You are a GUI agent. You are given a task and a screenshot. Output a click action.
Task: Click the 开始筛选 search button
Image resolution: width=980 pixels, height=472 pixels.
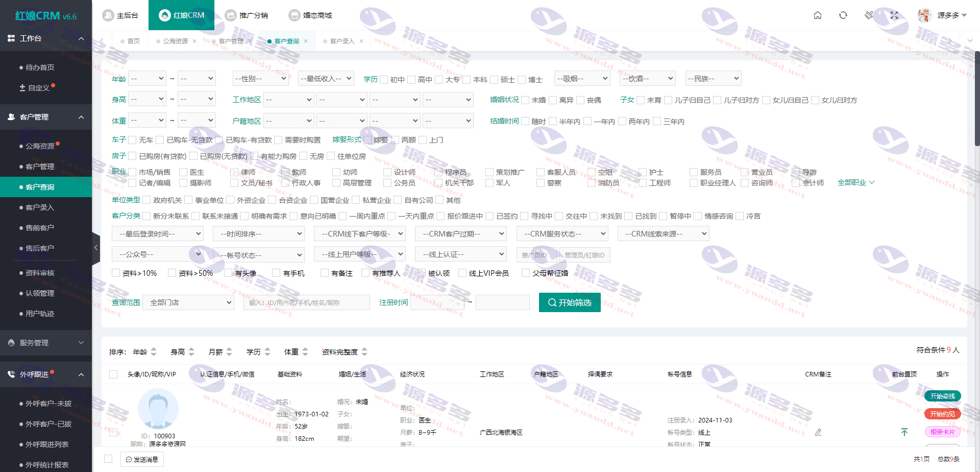570,302
